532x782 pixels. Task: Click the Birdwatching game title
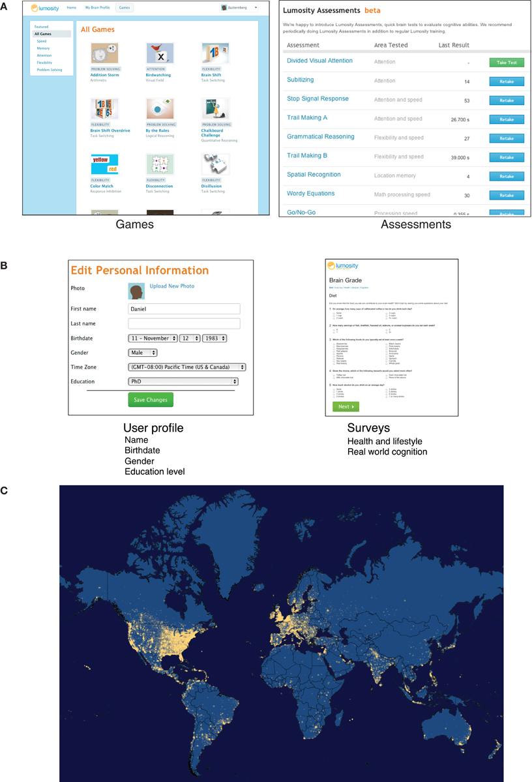[158, 75]
